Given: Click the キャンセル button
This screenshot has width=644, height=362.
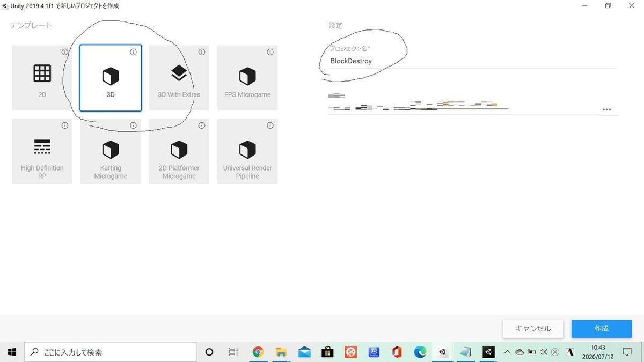Looking at the screenshot, I should 533,329.
